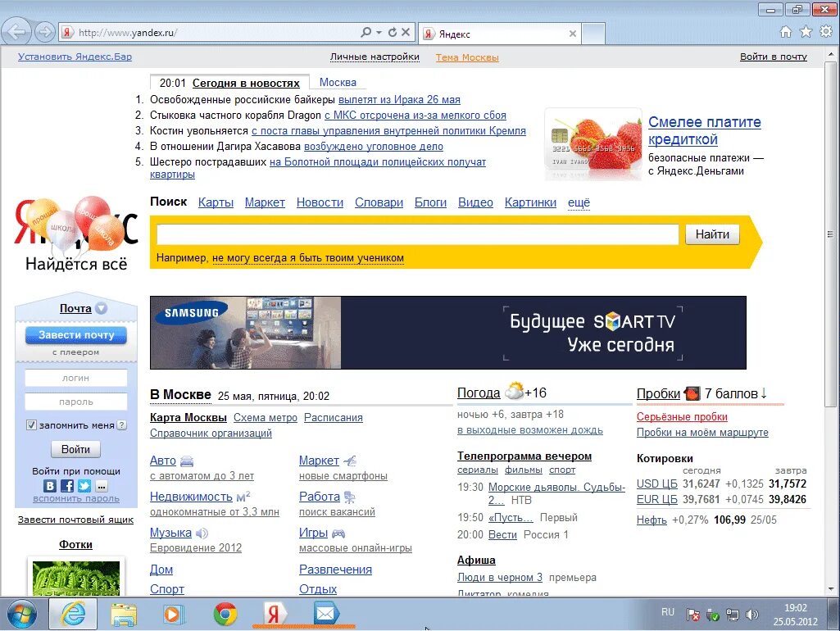Click in the Yandex search input field
Viewport: 840px width, 631px height.
coord(417,234)
